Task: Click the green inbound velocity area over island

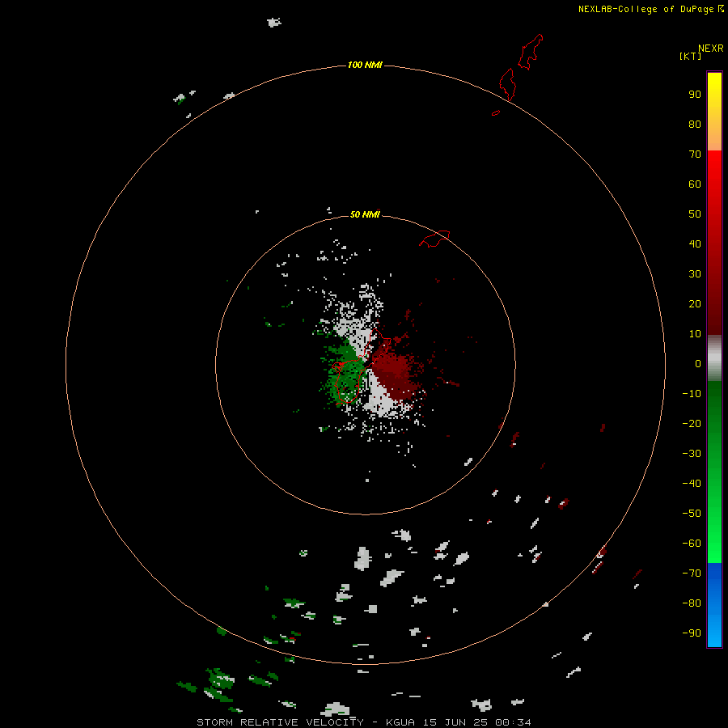Action: coord(346,371)
